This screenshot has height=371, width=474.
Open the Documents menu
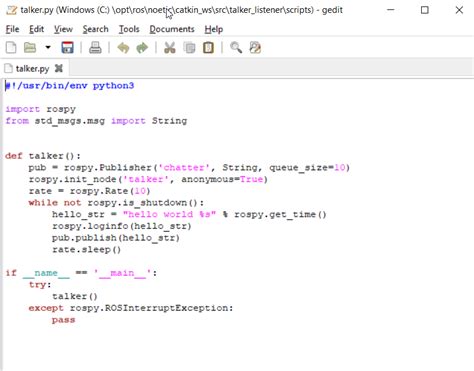coord(172,29)
